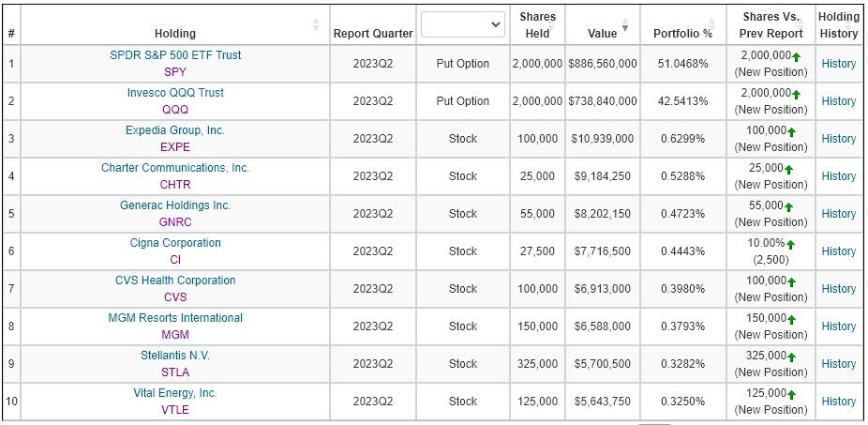Click the sort arrows in Holding column header

[316, 24]
